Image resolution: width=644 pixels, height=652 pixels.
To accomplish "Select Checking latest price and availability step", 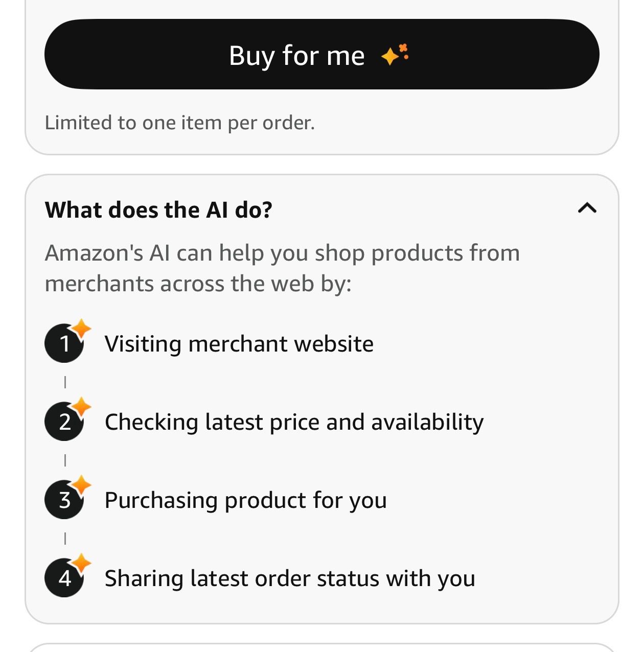I will (x=294, y=422).
